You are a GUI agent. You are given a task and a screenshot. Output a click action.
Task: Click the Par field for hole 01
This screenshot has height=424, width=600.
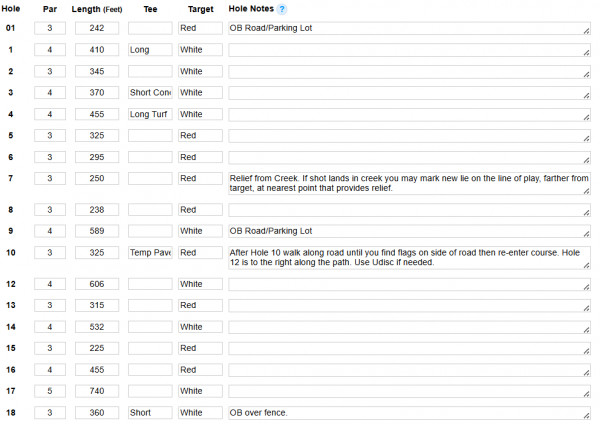coord(50,29)
